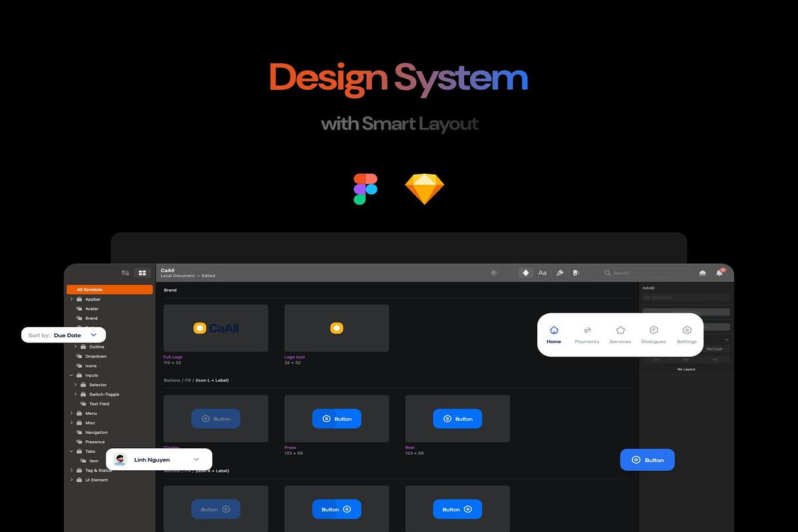This screenshot has height=532, width=798.
Task: Click the Name field showing No Selection
Action: [686, 298]
